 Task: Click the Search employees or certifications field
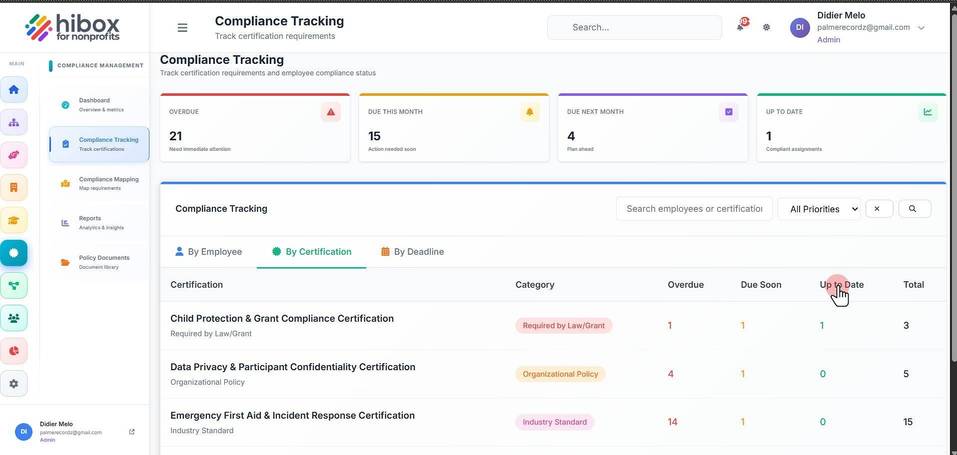pyautogui.click(x=694, y=209)
